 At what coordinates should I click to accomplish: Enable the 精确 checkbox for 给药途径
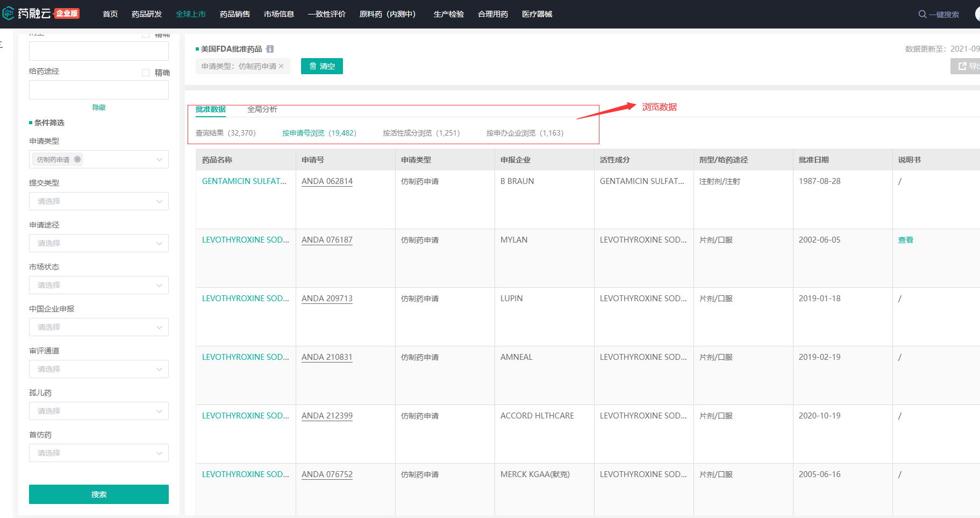tap(146, 73)
